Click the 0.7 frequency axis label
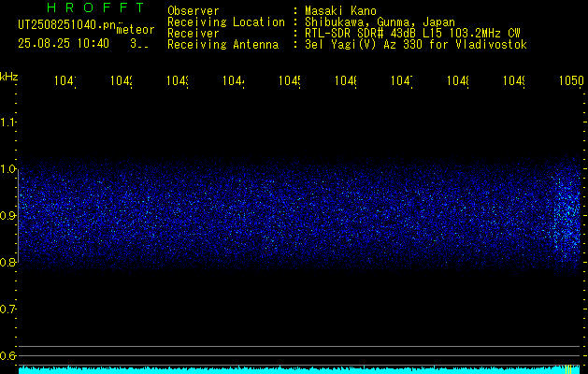 pyautogui.click(x=7, y=309)
